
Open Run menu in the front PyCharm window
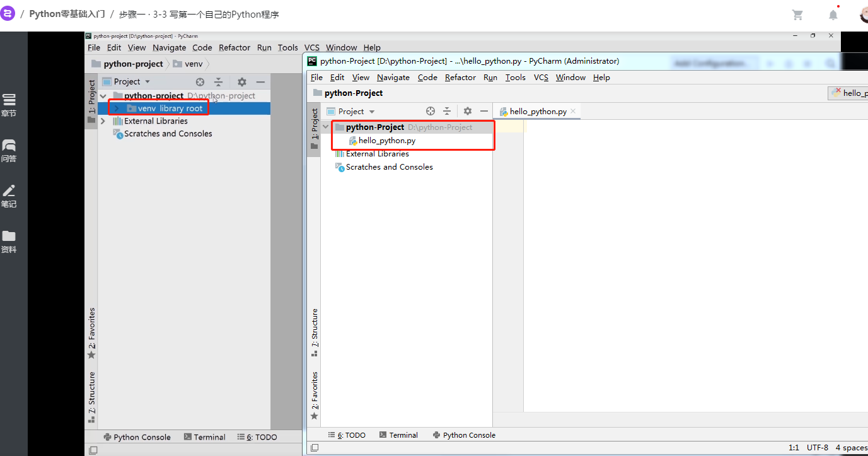(490, 78)
